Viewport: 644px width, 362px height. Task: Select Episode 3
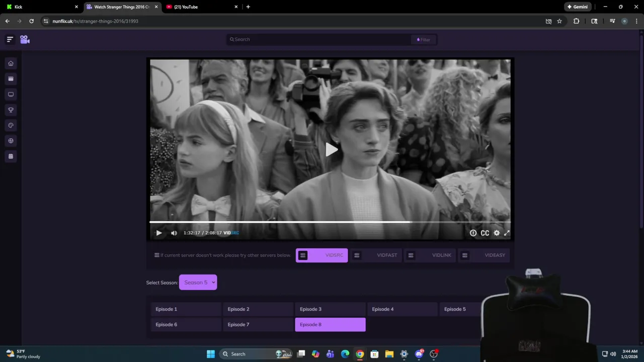pyautogui.click(x=330, y=309)
